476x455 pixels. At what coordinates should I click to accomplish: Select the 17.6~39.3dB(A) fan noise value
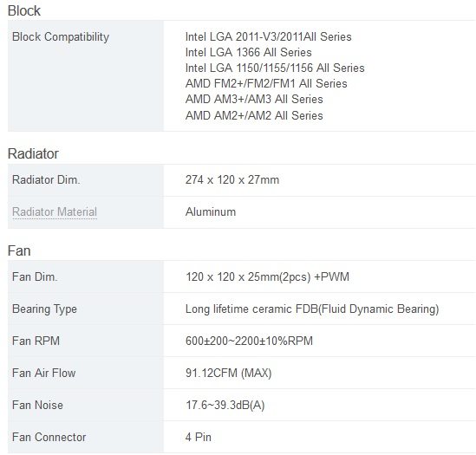click(x=225, y=406)
